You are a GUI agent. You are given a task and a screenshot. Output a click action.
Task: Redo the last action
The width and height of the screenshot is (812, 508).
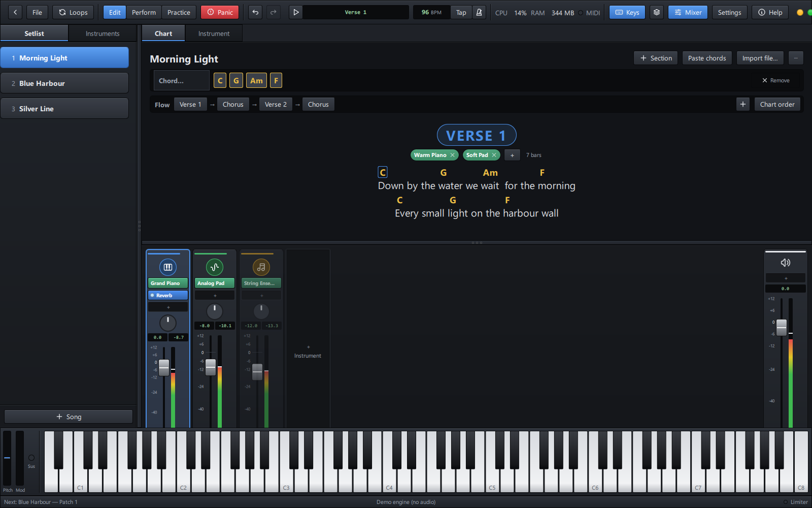pos(274,12)
